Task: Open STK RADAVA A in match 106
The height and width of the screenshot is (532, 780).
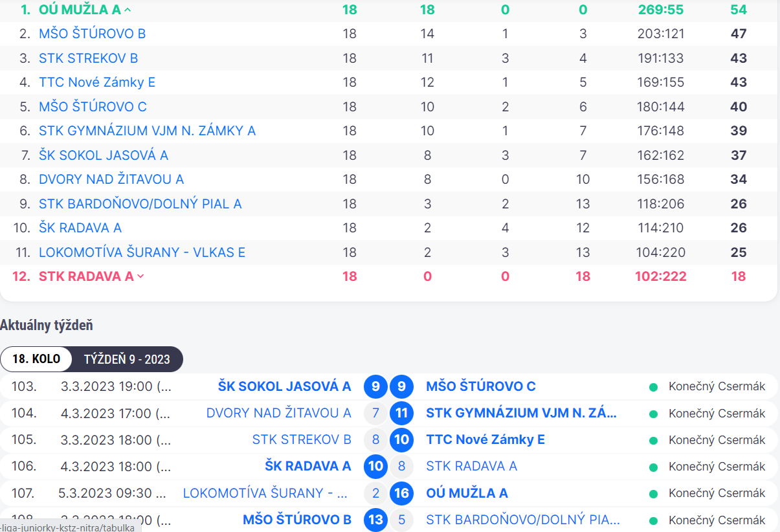Action: [x=472, y=466]
